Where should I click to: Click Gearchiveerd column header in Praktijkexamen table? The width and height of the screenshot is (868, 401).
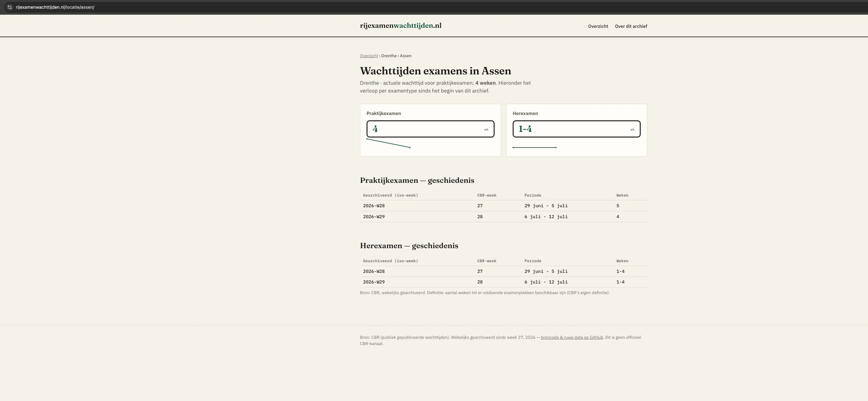[x=390, y=195]
